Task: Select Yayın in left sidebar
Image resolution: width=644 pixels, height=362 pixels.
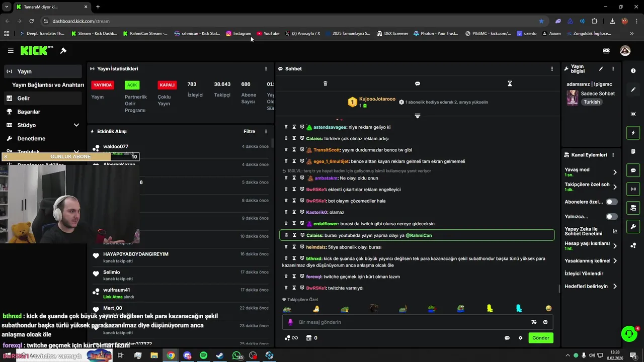Action: pos(43,71)
